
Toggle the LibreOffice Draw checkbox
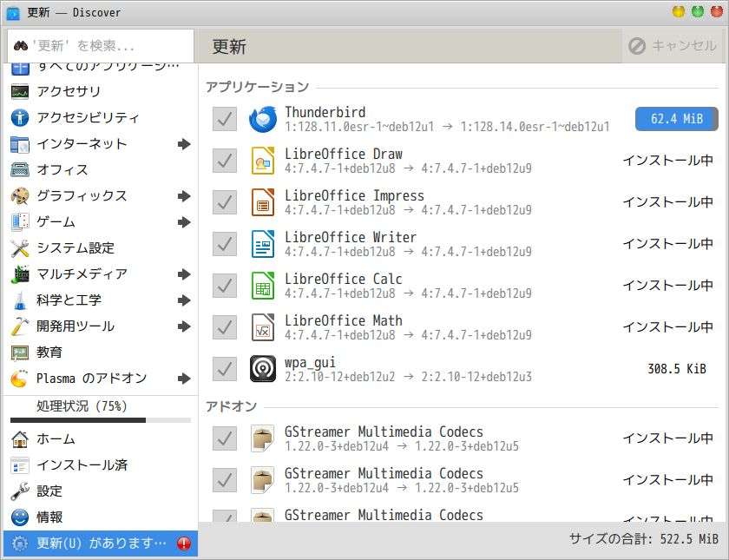(x=225, y=161)
